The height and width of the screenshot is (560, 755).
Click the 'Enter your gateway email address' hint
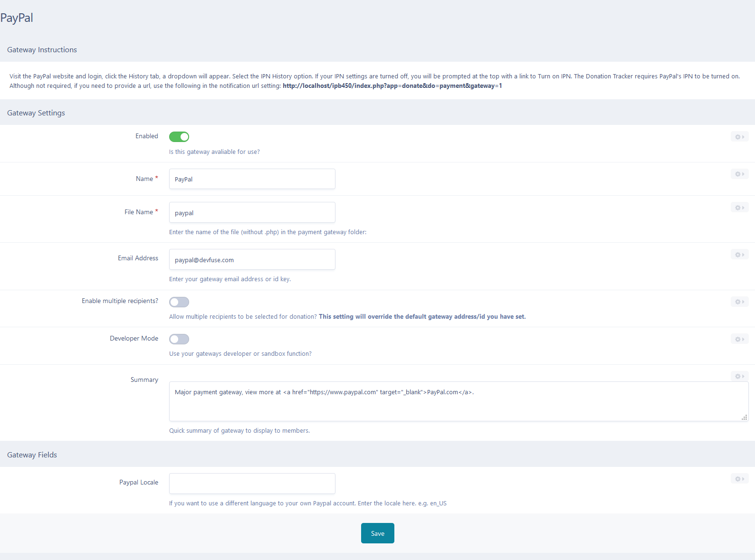(230, 279)
